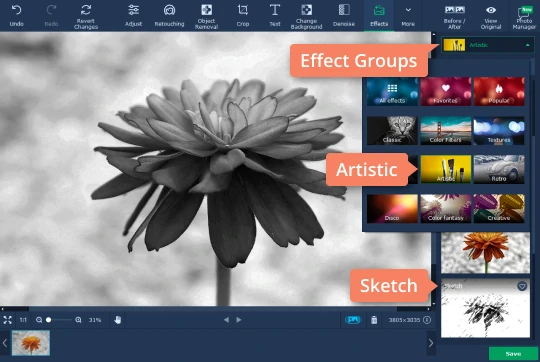Choose the Popular effect group
540x362 pixels.
499,91
